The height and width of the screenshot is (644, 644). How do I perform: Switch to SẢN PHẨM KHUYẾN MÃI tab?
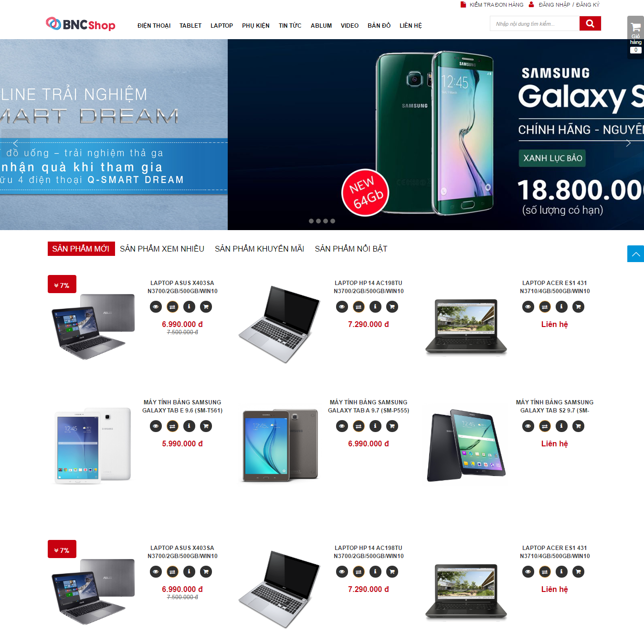point(259,249)
